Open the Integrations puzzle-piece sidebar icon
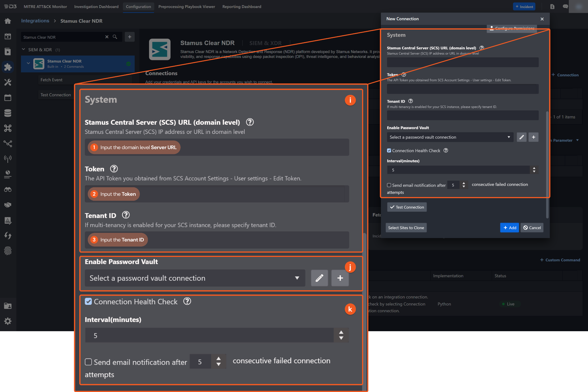This screenshot has width=588, height=392. pyautogui.click(x=8, y=67)
